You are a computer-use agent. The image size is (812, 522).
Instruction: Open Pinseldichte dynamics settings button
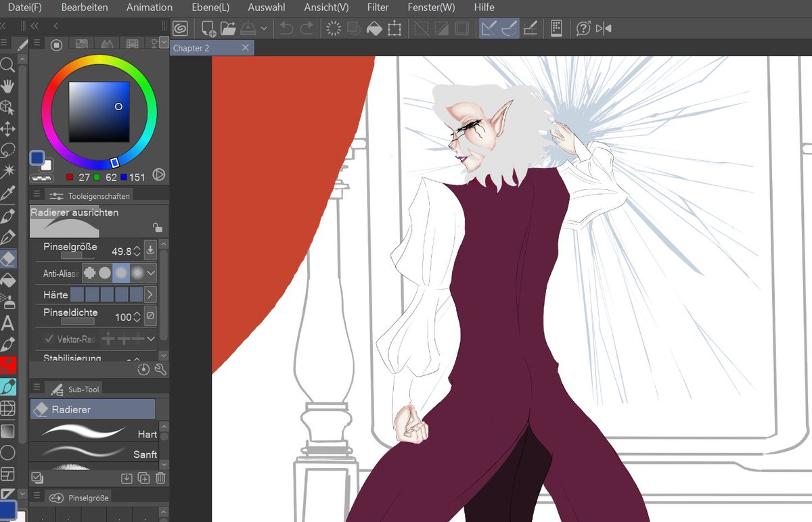coord(150,316)
